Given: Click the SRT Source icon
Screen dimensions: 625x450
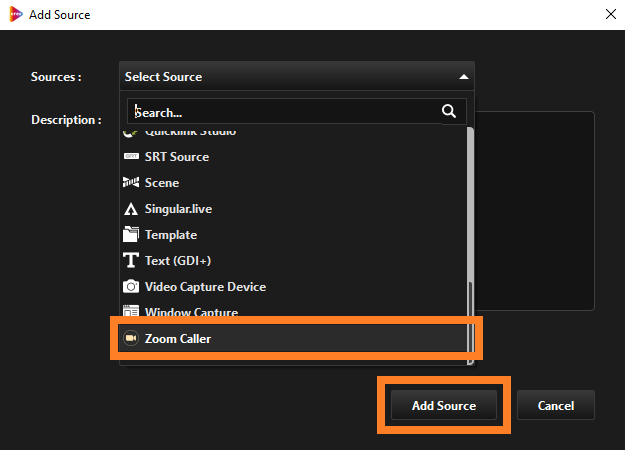Looking at the screenshot, I should [131, 157].
